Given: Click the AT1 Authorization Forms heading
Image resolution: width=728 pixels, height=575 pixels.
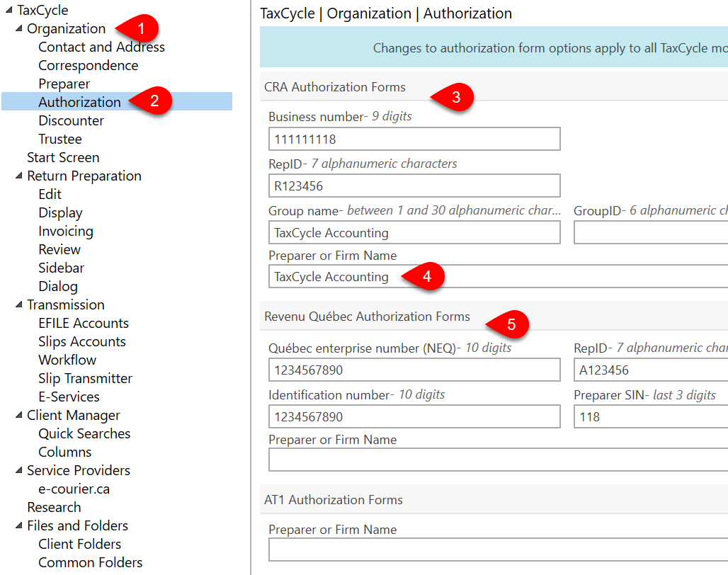Looking at the screenshot, I should pyautogui.click(x=334, y=500).
